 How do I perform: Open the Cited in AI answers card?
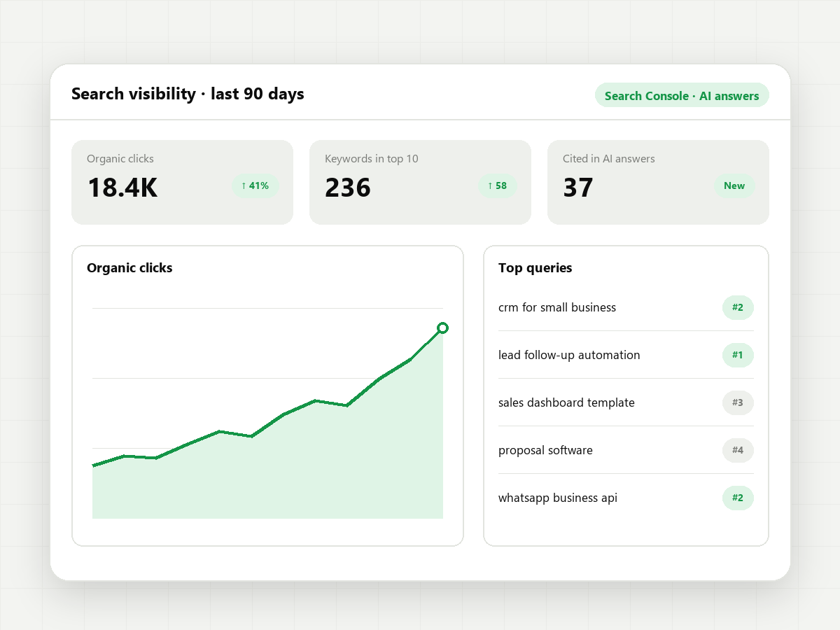(x=658, y=182)
